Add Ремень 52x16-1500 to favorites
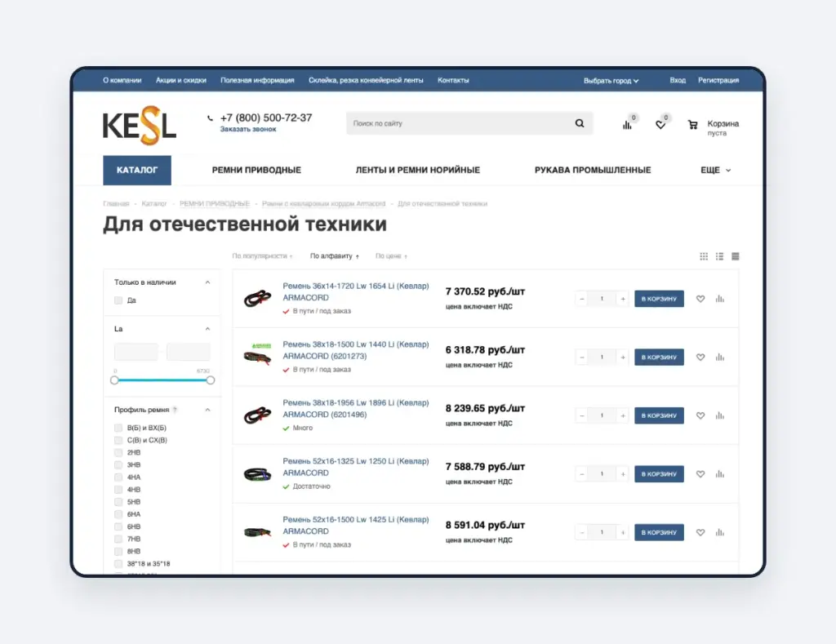The image size is (836, 644). click(x=700, y=532)
